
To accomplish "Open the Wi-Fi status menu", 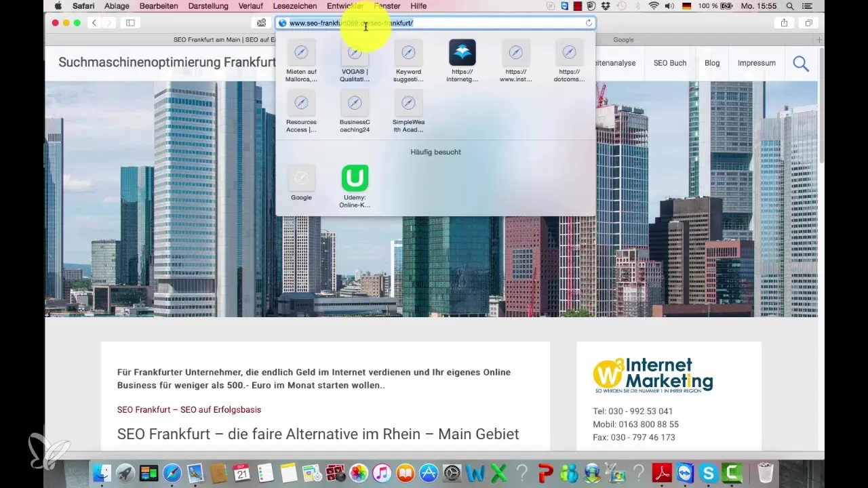I will point(654,5).
